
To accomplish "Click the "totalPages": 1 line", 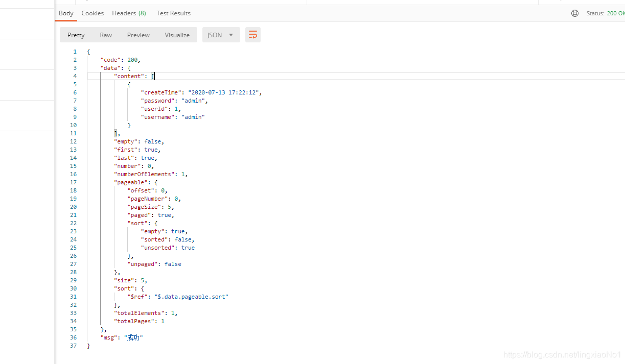I will [139, 321].
